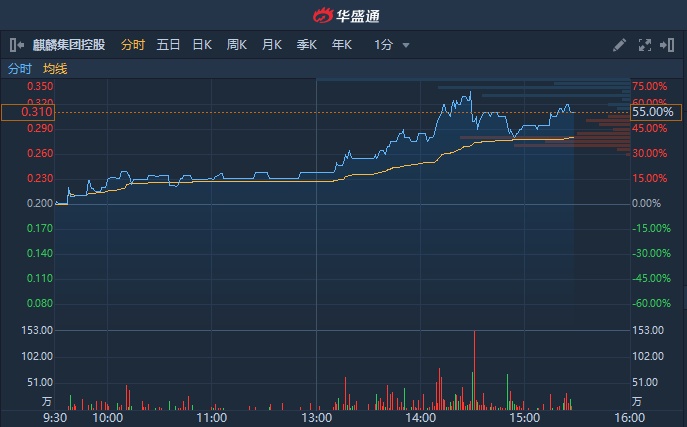
Task: Click the tallest volume bar after 14:00
Action: (475, 370)
